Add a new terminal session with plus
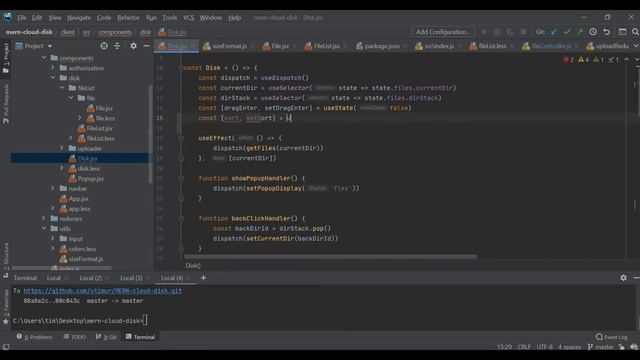 click(x=203, y=278)
